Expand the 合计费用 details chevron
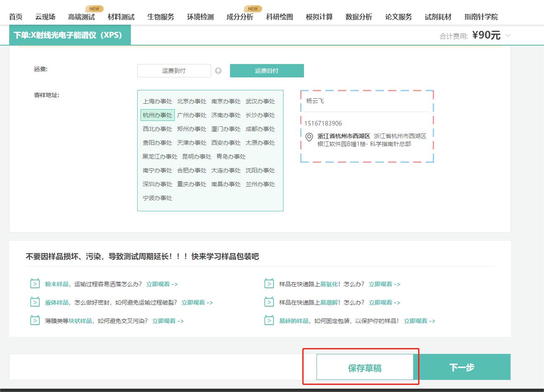The width and height of the screenshot is (544, 392). 508,36
